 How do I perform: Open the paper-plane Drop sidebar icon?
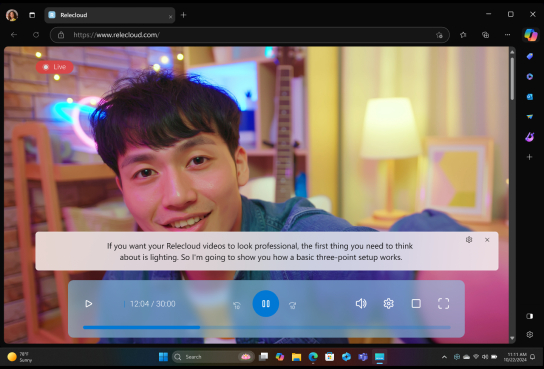(529, 117)
